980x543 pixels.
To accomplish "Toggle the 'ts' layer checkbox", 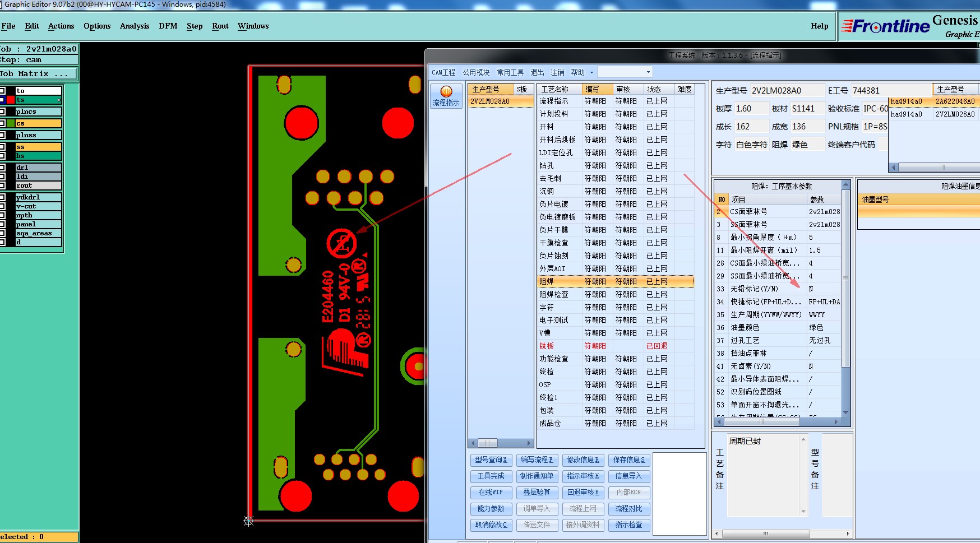I will pos(3,100).
